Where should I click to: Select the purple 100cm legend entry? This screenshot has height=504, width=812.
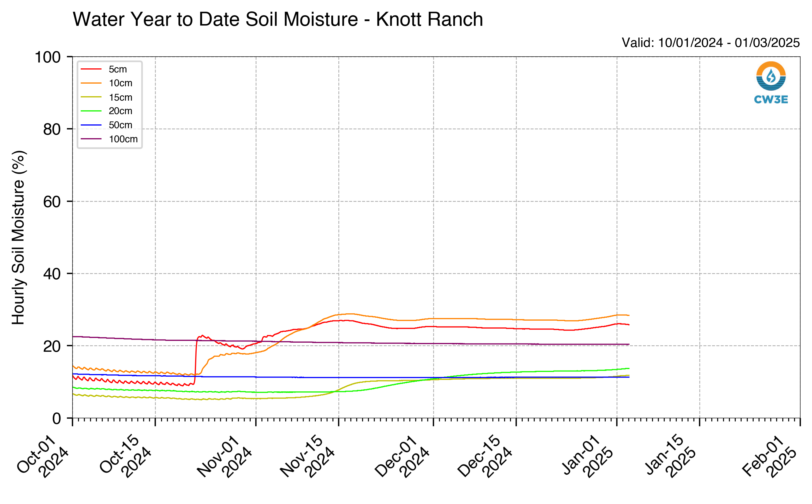coord(109,139)
